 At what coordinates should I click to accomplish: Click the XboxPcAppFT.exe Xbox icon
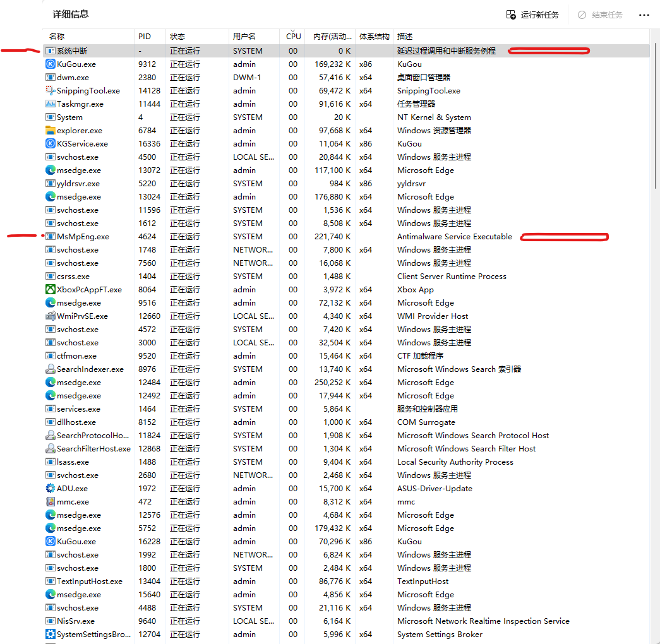pyautogui.click(x=50, y=290)
